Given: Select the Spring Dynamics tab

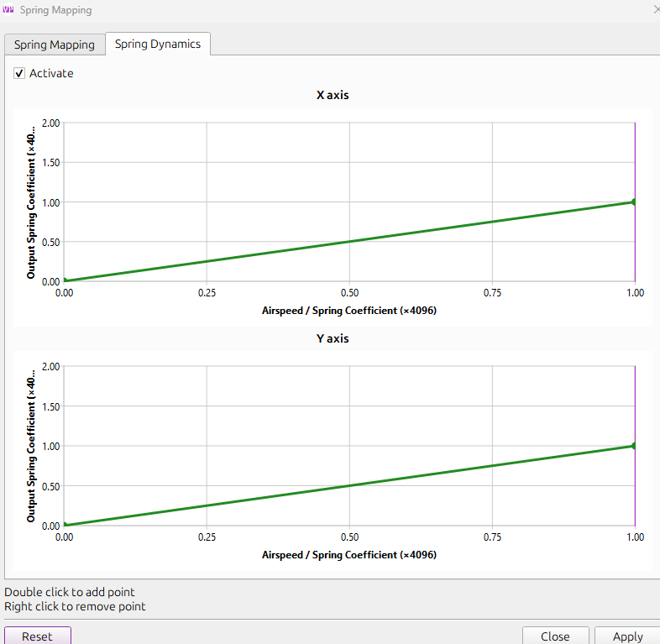Looking at the screenshot, I should coord(158,44).
